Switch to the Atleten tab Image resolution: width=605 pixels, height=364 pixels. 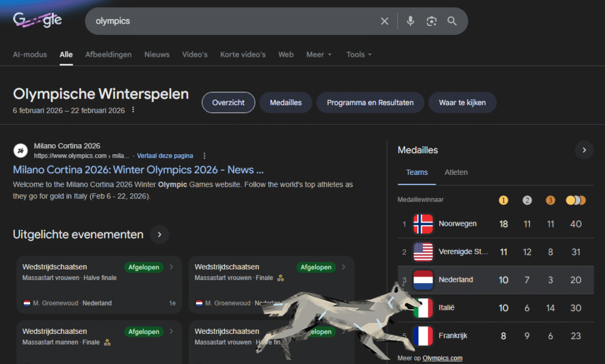coord(456,173)
